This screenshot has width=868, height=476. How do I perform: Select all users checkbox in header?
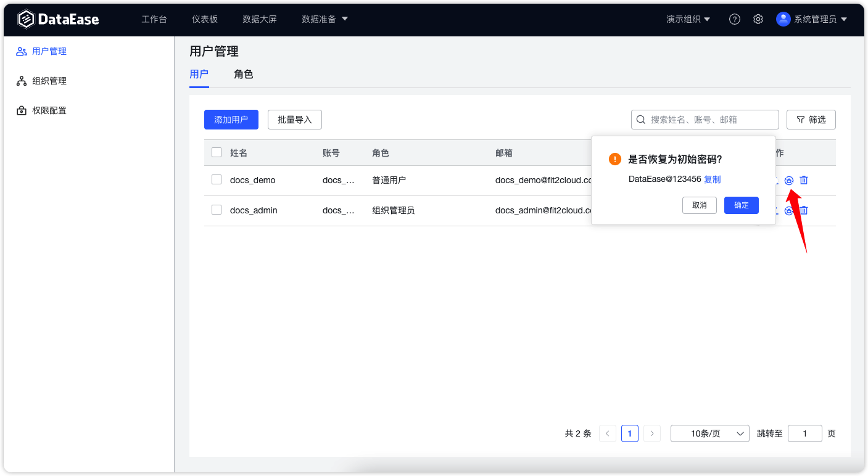click(217, 152)
